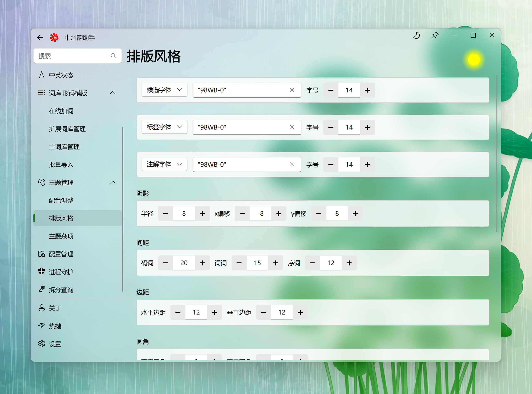
Task: Select 配色调整 in the sidebar
Action: click(x=61, y=200)
